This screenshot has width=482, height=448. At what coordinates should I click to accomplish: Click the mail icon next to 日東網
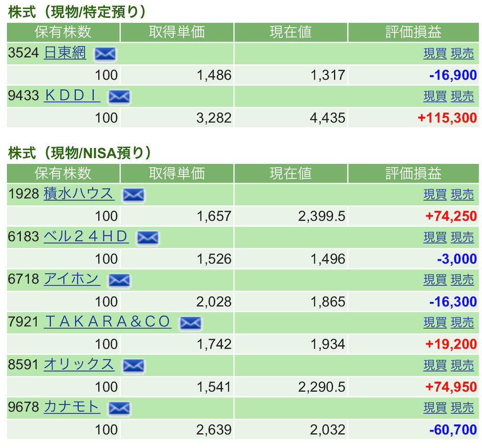click(x=105, y=54)
